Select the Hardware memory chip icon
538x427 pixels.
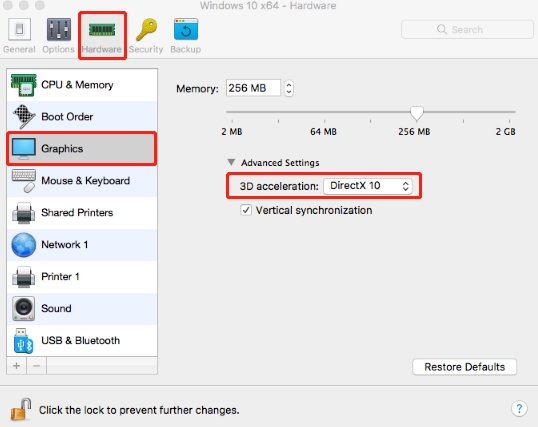pyautogui.click(x=102, y=30)
